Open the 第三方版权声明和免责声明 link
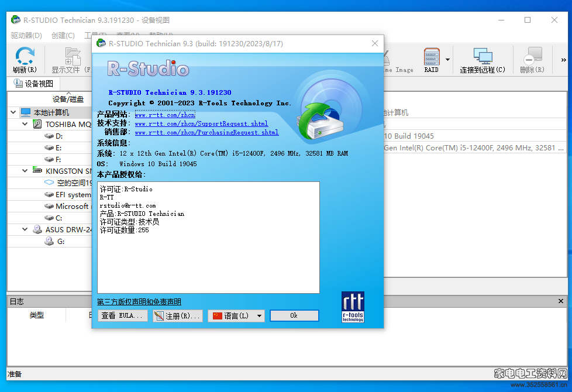 [139, 302]
